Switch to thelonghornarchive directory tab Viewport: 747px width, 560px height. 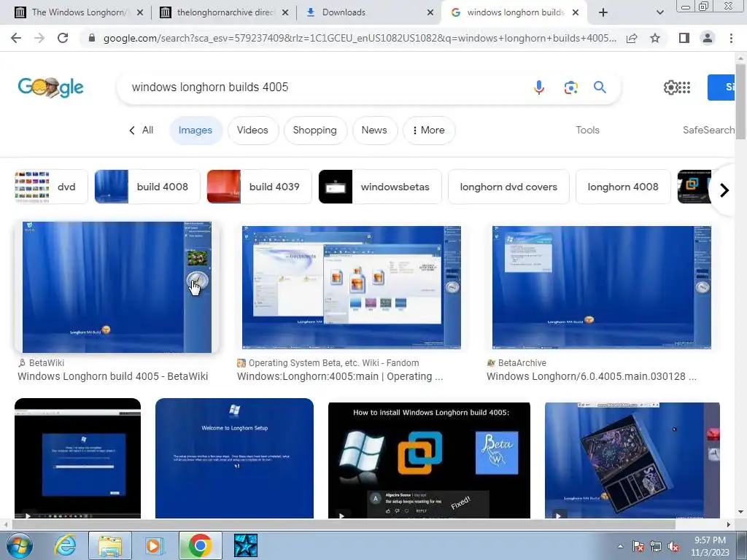224,12
